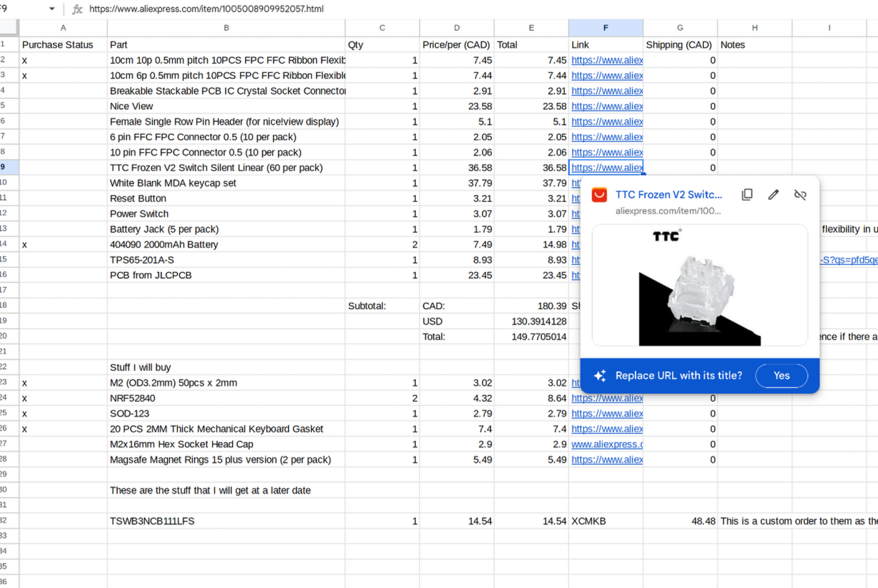The image size is (878, 588).
Task: Select 'Female Single Row Pin Header' cell
Action: tap(226, 121)
